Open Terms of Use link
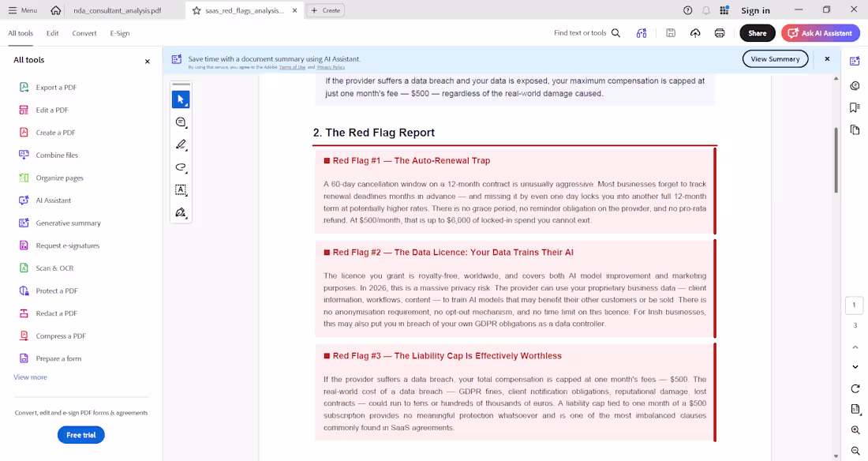Image resolution: width=868 pixels, height=461 pixels. [292, 67]
